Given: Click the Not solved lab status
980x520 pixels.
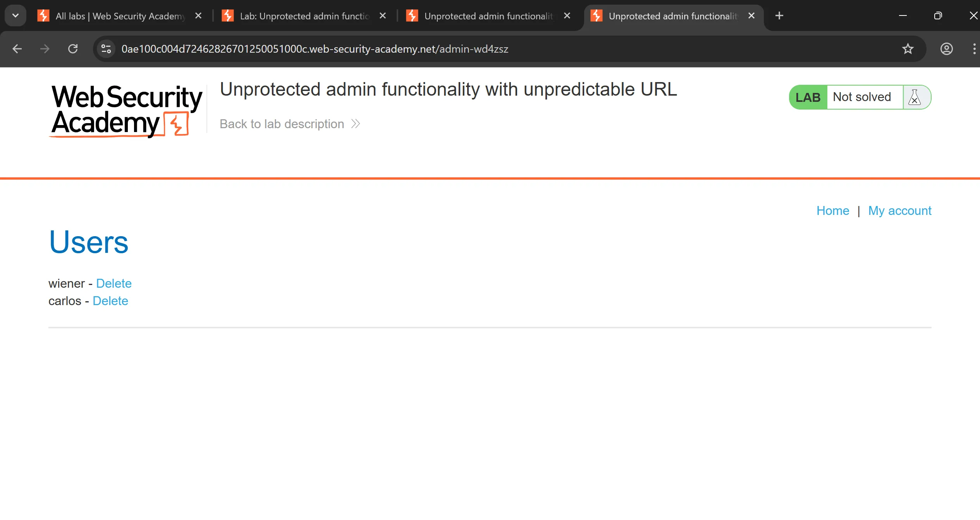Looking at the screenshot, I should tap(862, 97).
